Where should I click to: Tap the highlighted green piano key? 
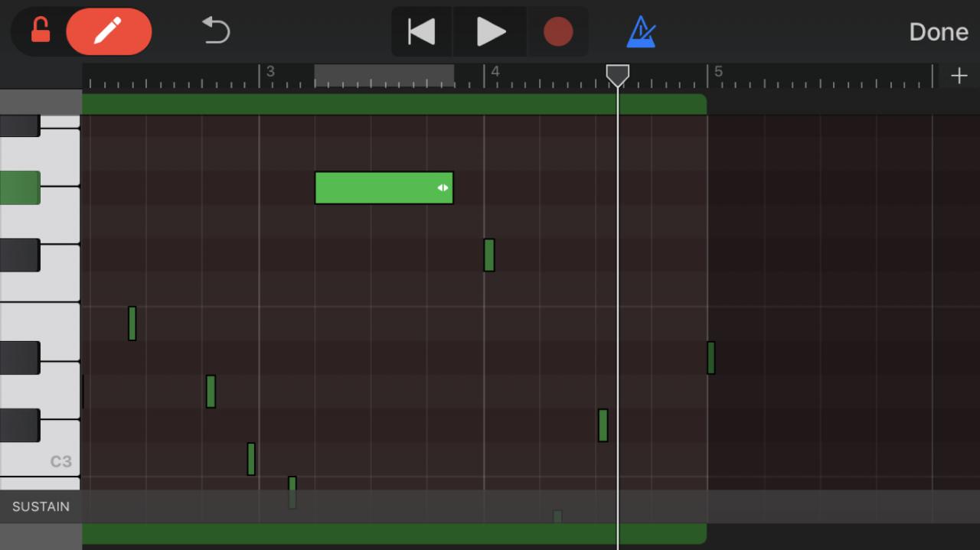(20, 187)
